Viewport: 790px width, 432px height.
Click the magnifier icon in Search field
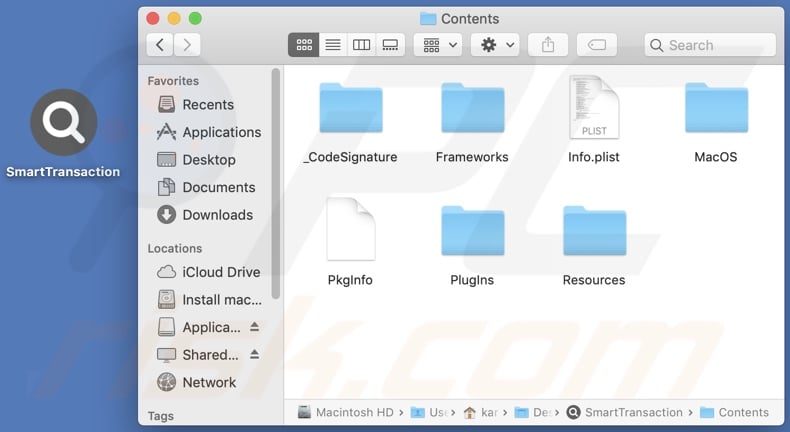[656, 45]
